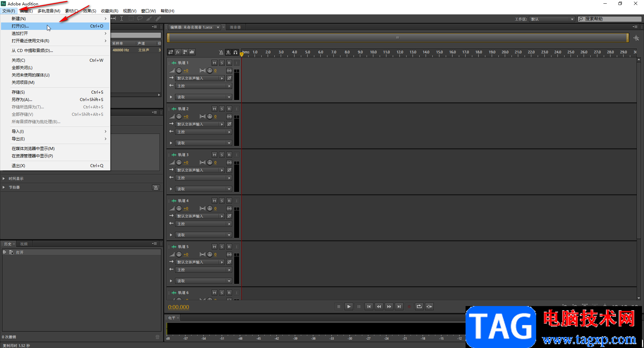Expand the 时间显示 panel
This screenshot has height=348, width=644.
point(4,179)
